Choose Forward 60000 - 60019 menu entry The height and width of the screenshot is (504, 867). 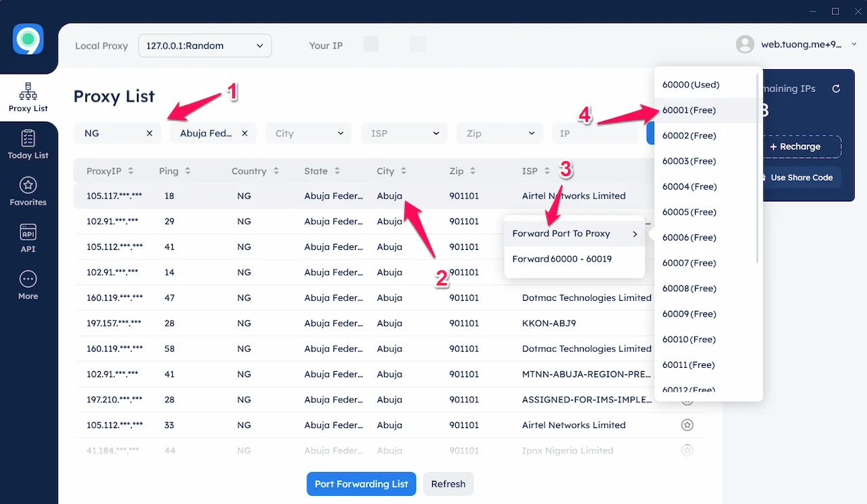(x=574, y=259)
